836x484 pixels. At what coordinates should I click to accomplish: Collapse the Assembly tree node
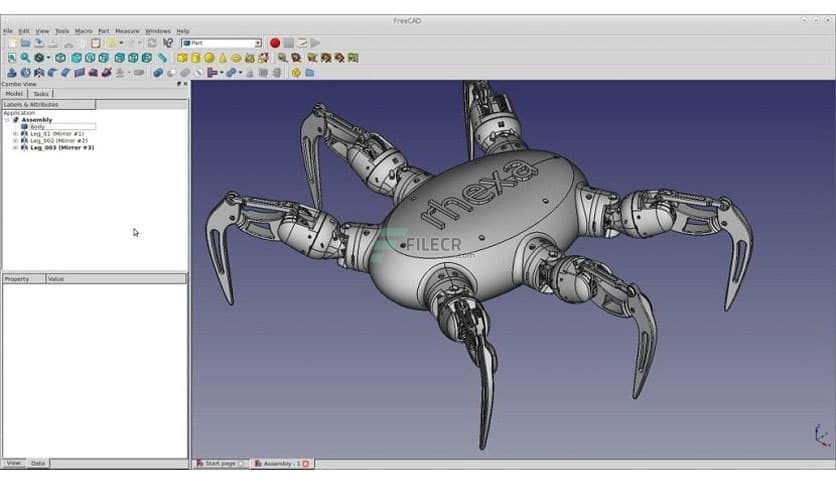7,120
